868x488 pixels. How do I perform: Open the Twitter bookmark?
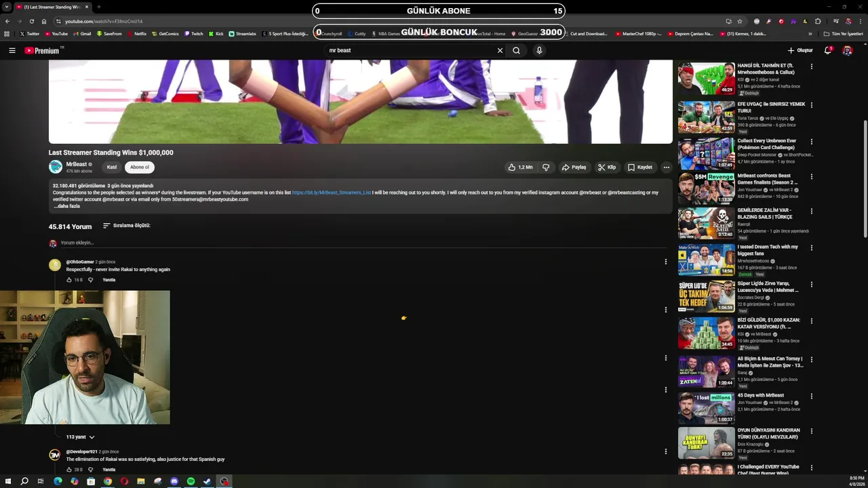pos(30,33)
